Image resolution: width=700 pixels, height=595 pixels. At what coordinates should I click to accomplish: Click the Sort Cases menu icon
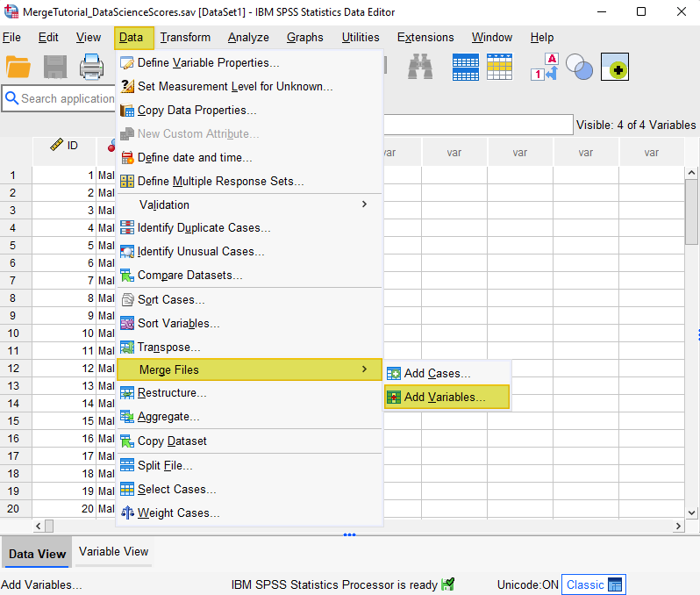[127, 300]
